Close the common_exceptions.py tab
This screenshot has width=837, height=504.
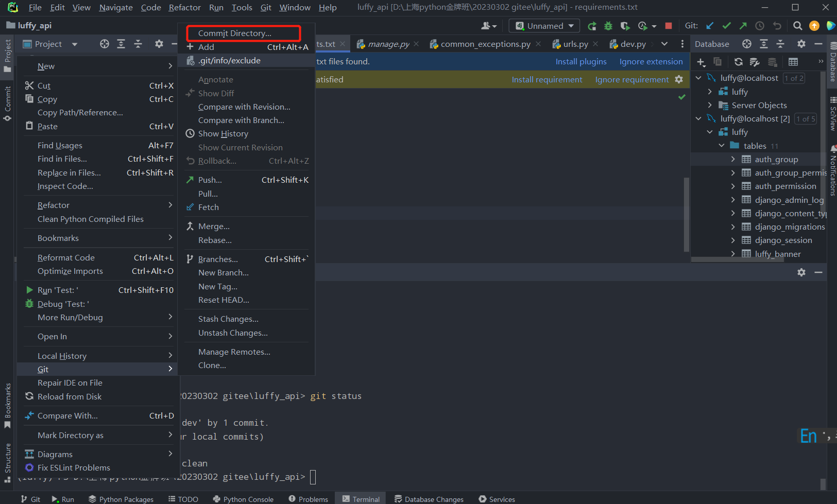click(538, 44)
